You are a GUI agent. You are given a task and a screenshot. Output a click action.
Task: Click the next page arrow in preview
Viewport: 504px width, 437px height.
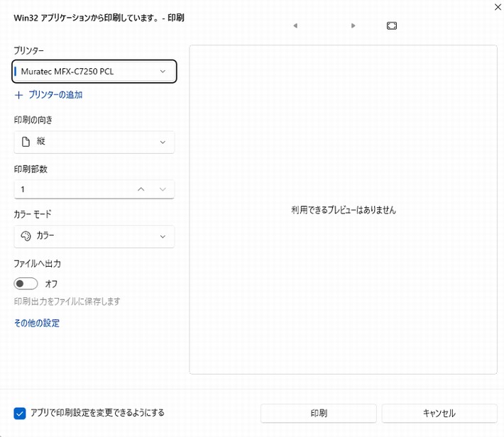354,26
